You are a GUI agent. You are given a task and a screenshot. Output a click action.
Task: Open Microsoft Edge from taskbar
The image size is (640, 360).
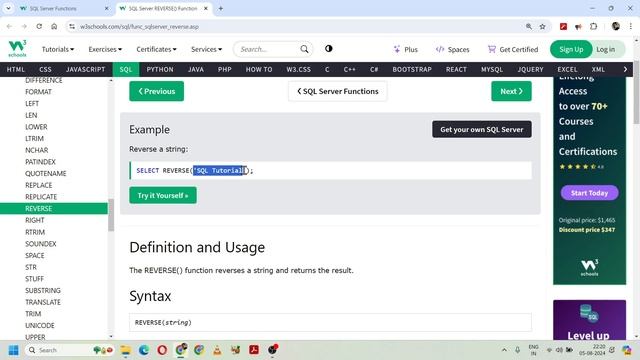[x=144, y=350]
